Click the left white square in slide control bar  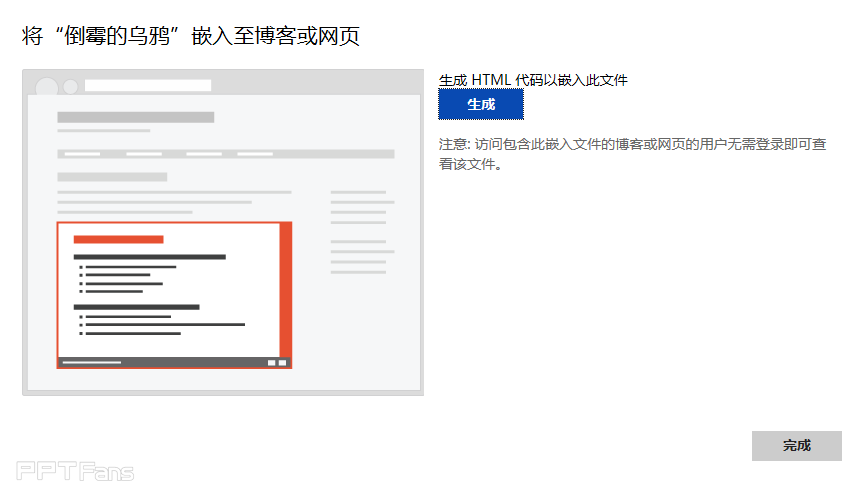(x=271, y=362)
